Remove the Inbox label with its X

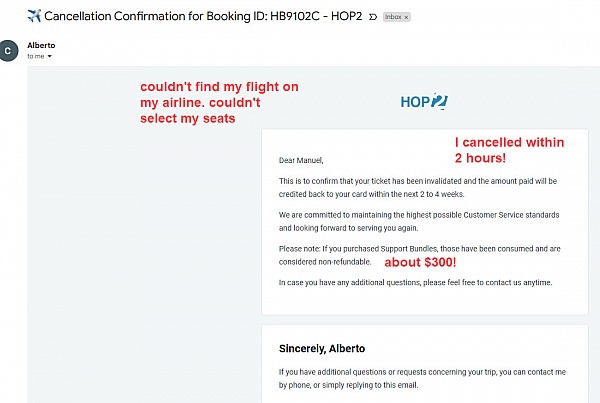pyautogui.click(x=406, y=18)
